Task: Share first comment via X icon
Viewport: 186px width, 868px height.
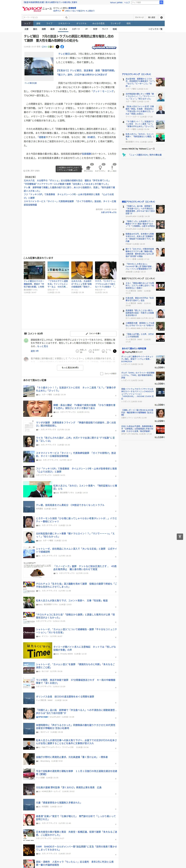Action: pos(115,351)
